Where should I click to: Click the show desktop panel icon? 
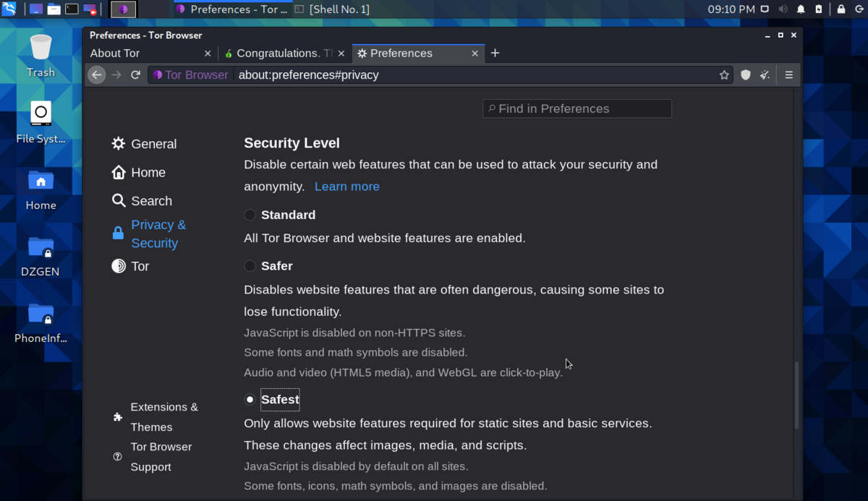click(x=35, y=9)
